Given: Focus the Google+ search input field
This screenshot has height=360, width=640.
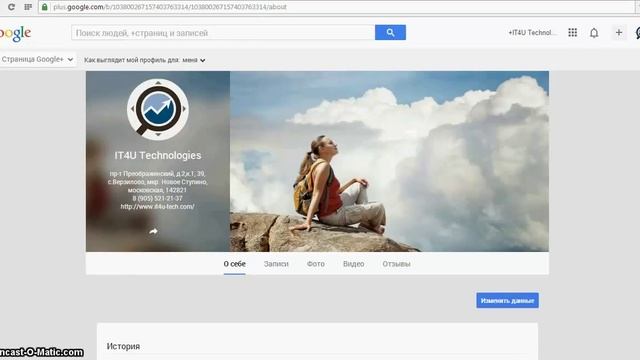Looking at the screenshot, I should pos(223,33).
